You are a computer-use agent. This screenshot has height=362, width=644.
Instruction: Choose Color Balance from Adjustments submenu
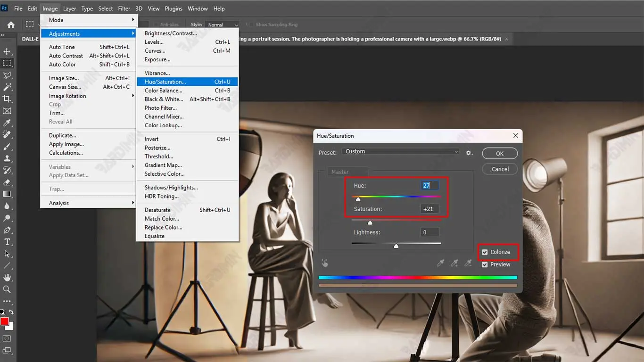pos(163,90)
